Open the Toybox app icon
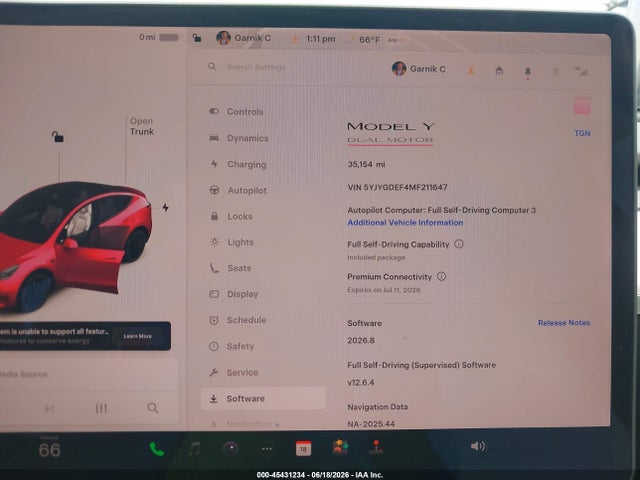 (340, 447)
